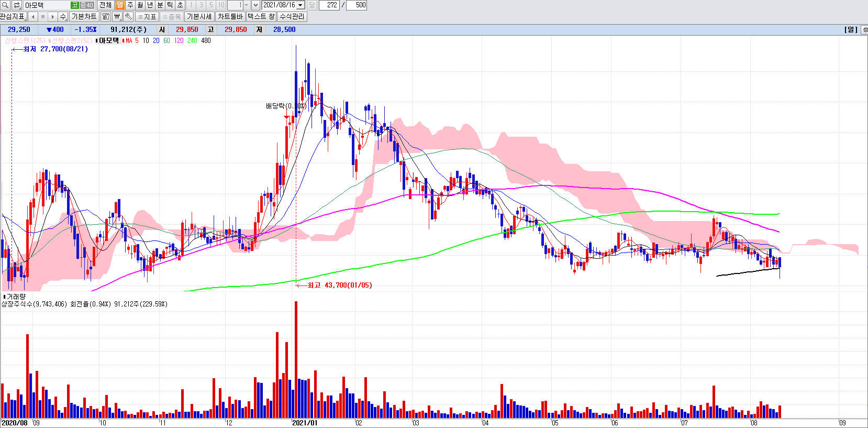Viewport: 868px width, 428px height.
Task: Click the interval 1 preset button
Action: 191,5
